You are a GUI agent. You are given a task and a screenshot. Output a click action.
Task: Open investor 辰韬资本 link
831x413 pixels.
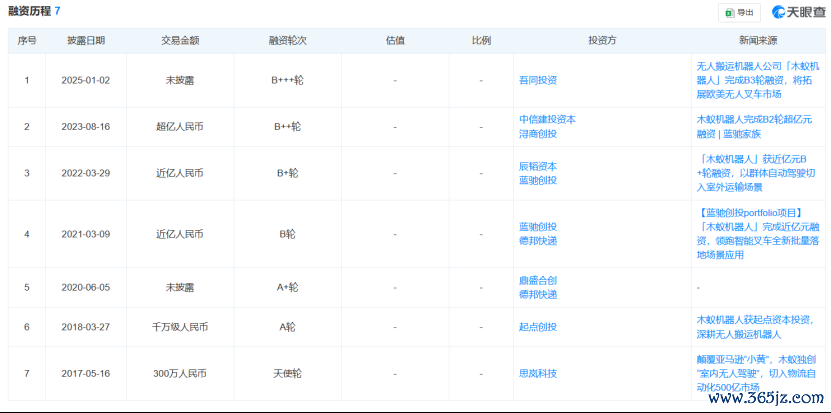(538, 166)
